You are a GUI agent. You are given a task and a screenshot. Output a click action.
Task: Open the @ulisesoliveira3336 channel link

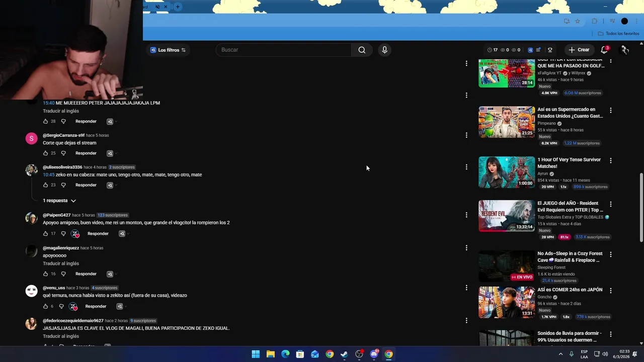62,167
